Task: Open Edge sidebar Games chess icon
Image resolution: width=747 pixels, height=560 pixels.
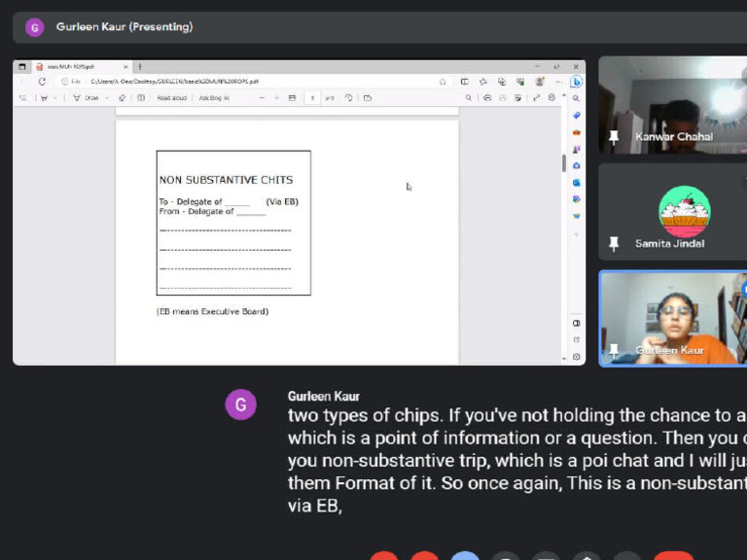Action: pyautogui.click(x=576, y=149)
